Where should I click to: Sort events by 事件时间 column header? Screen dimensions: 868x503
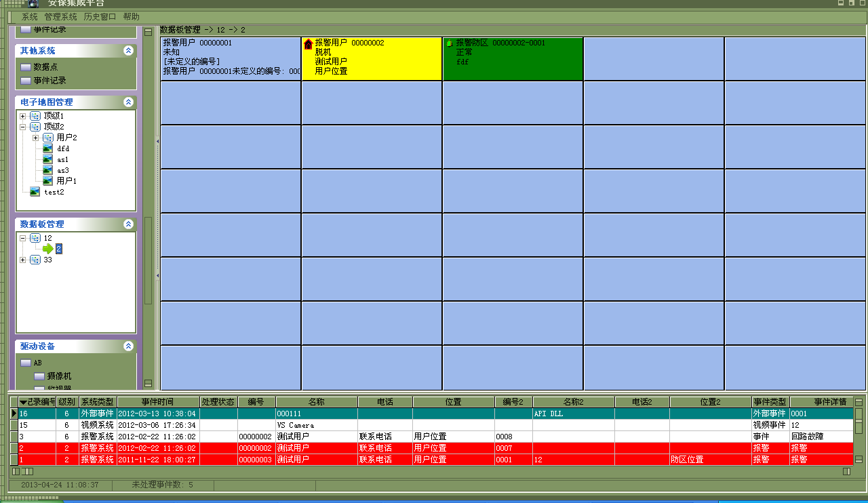point(157,402)
